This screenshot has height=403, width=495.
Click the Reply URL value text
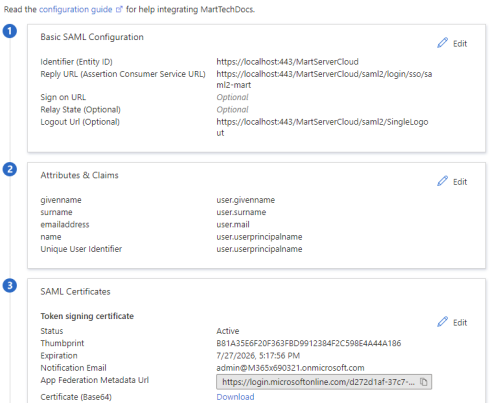324,79
